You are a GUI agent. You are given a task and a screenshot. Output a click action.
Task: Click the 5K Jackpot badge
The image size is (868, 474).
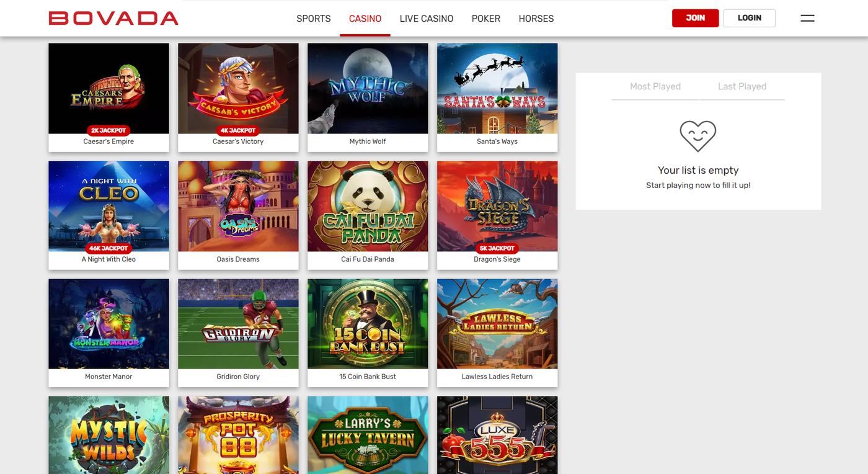click(x=497, y=248)
